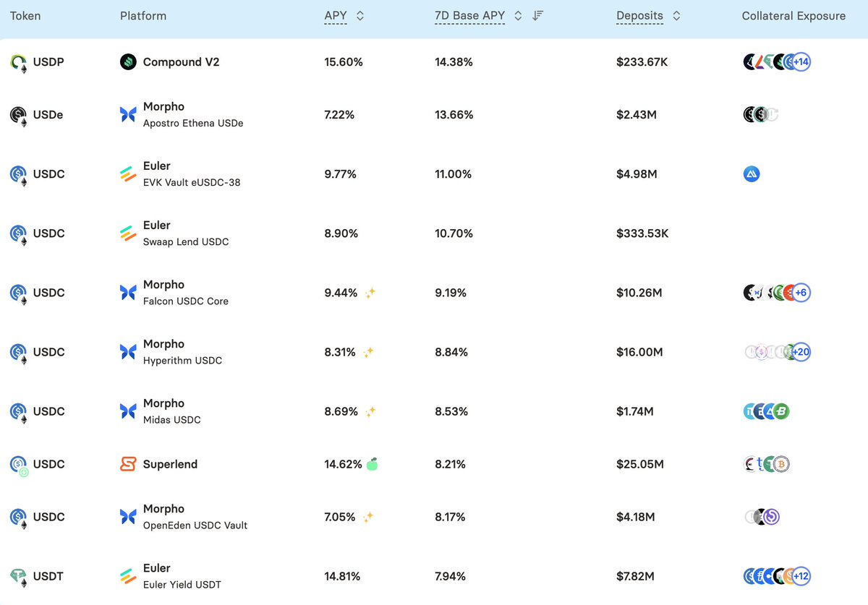Click green apple icon beside 14.62% APY
This screenshot has width=868, height=605.
372,464
